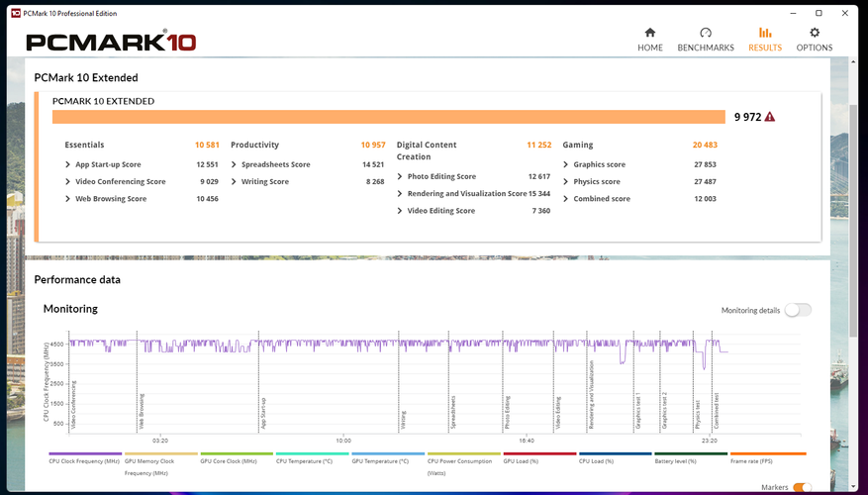Toggle the Markers switch
The height and width of the screenshot is (495, 868).
(x=801, y=487)
